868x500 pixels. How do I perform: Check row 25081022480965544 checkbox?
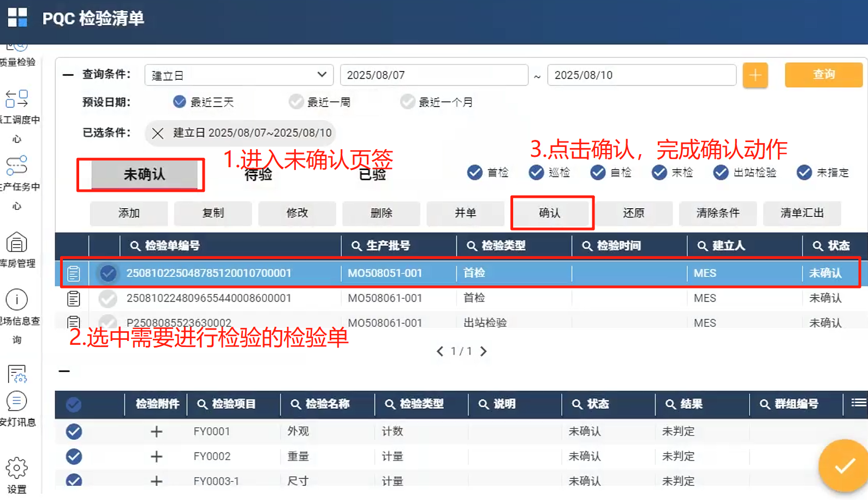[x=108, y=298]
